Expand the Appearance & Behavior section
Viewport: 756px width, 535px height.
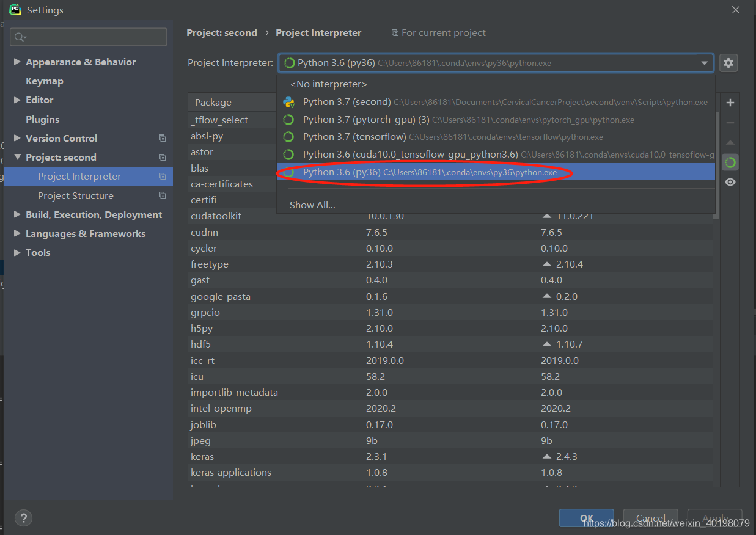point(17,62)
